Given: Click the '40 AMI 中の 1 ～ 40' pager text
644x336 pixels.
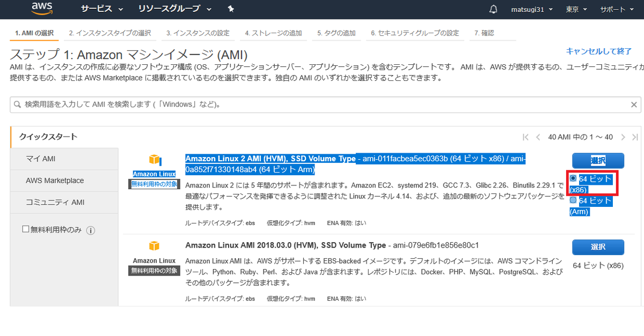Looking at the screenshot, I should [x=580, y=137].
